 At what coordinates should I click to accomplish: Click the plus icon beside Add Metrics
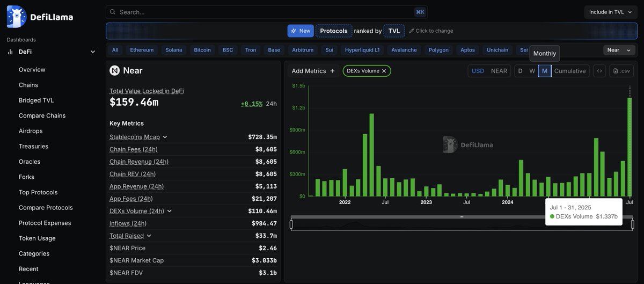pos(332,71)
